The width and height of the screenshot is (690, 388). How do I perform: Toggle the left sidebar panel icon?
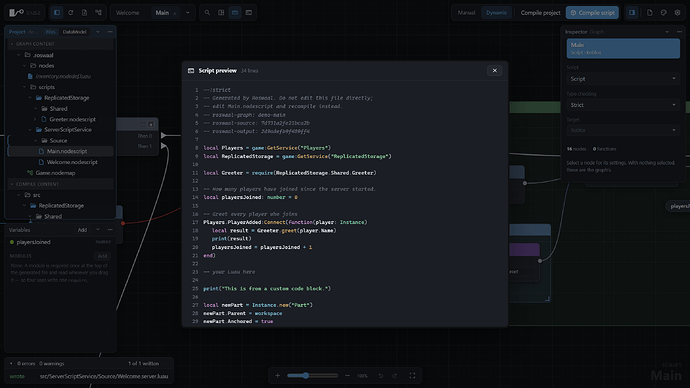(x=57, y=13)
